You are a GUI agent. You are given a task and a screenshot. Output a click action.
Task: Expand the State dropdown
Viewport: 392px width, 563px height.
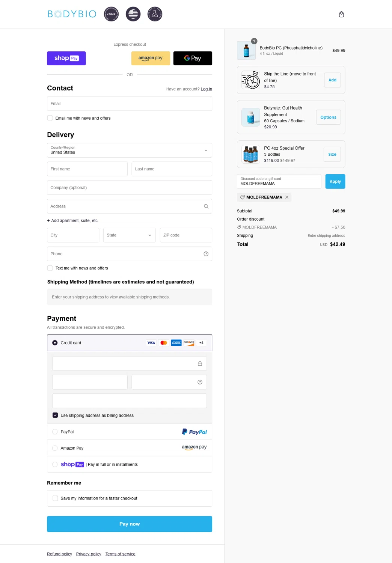click(129, 235)
